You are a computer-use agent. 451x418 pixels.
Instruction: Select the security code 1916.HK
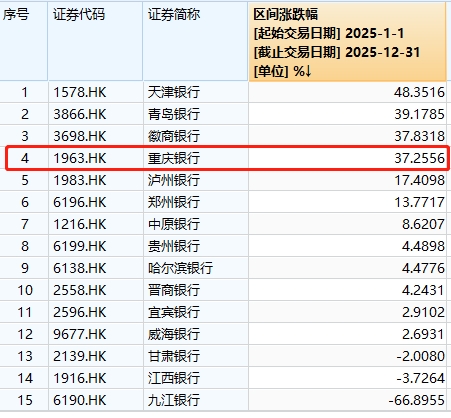[80, 378]
